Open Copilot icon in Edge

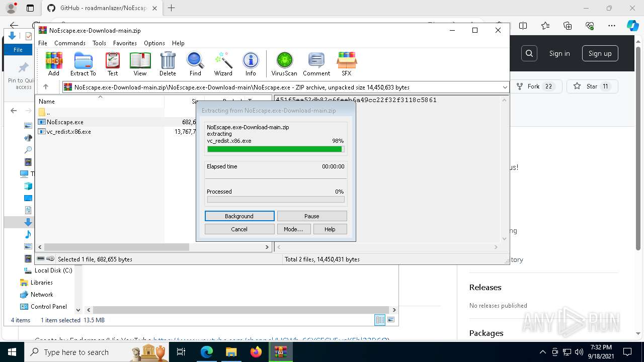632,26
